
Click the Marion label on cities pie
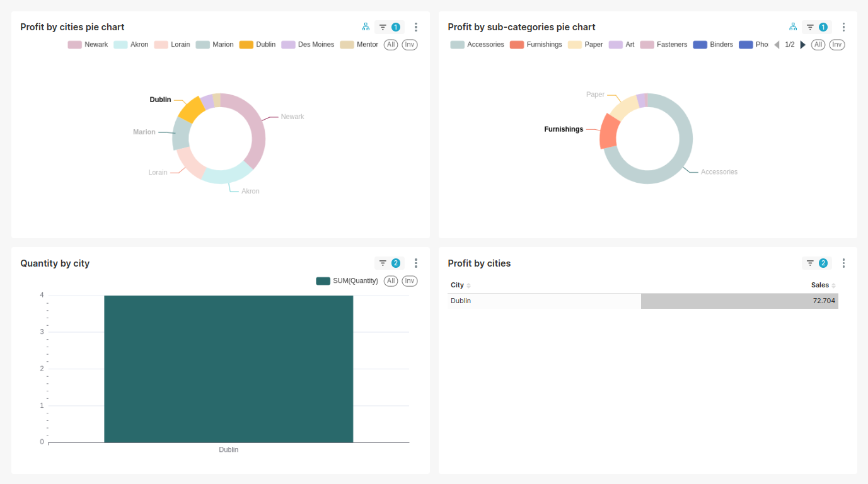(144, 132)
